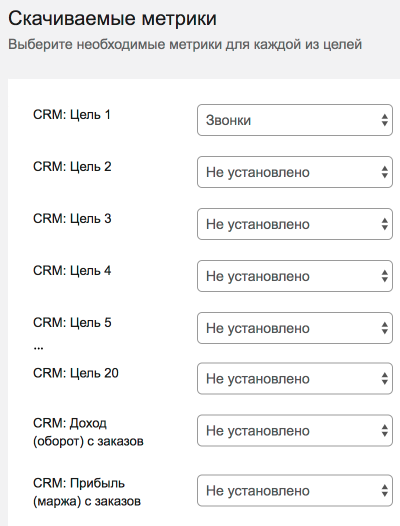Click the arrows icon in the Цель 20 selector
The height and width of the screenshot is (526, 400).
click(385, 378)
